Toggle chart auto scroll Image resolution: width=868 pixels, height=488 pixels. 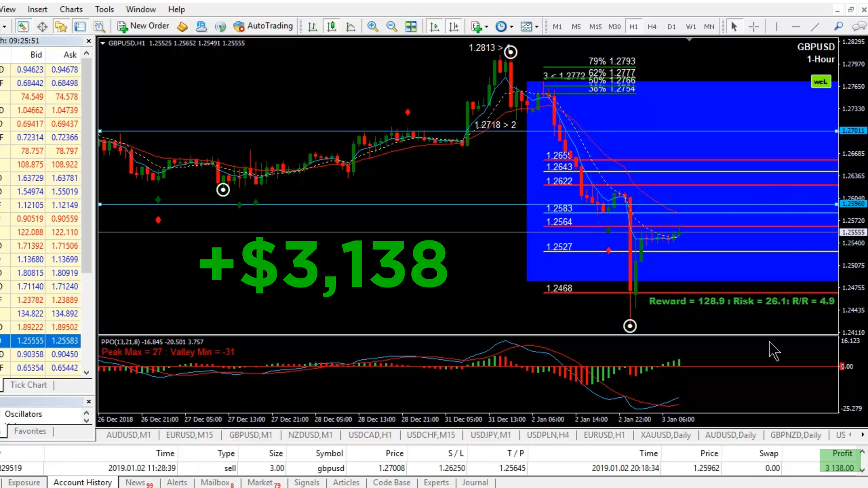pos(434,27)
